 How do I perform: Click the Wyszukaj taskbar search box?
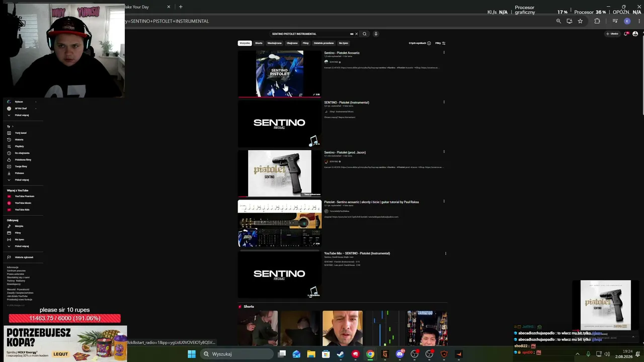[x=236, y=354]
